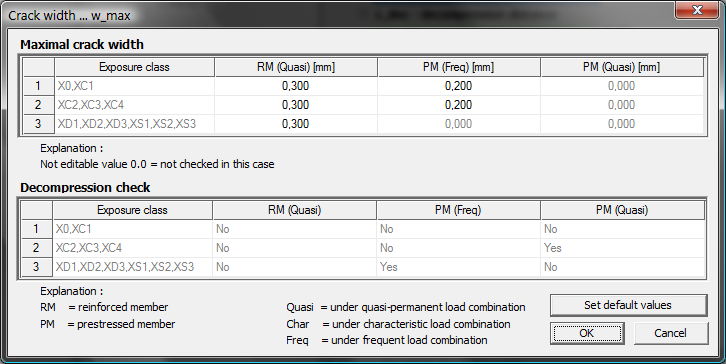Click 'RM = reinforced member' explanation

pos(104,307)
